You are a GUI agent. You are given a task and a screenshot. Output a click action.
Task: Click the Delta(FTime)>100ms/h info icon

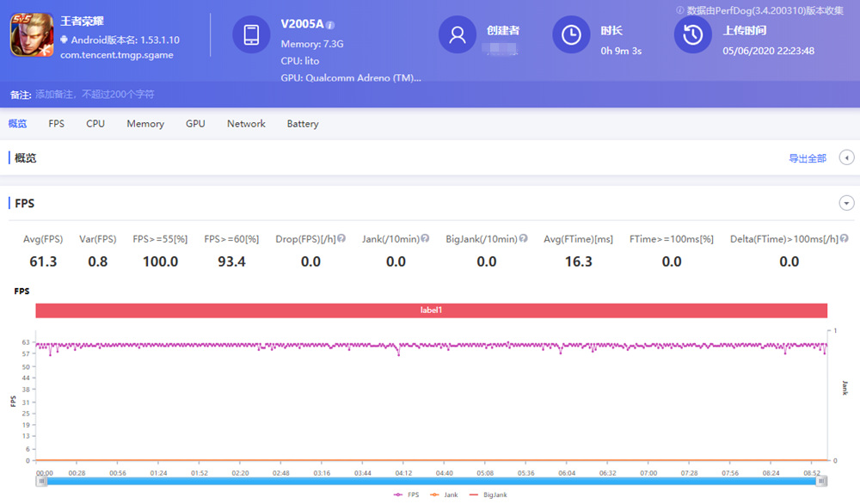click(844, 239)
